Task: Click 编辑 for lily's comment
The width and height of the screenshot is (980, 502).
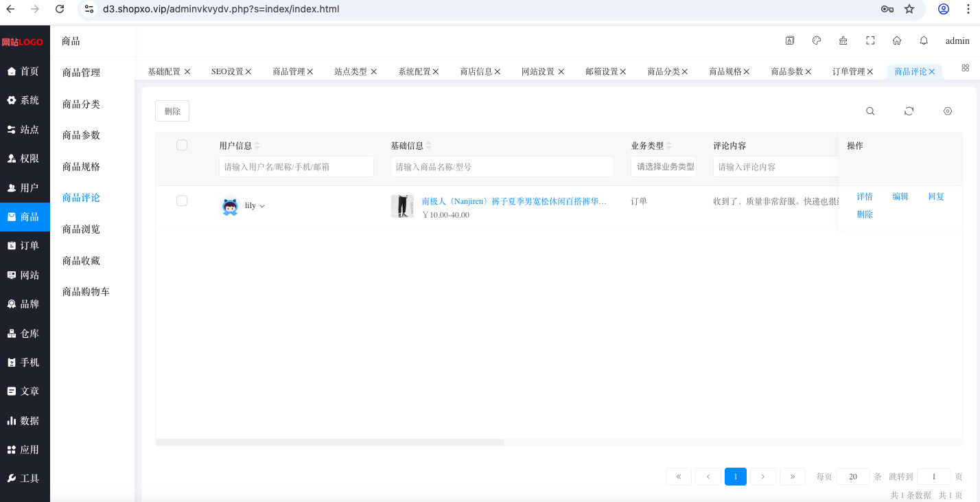Action: click(x=900, y=196)
